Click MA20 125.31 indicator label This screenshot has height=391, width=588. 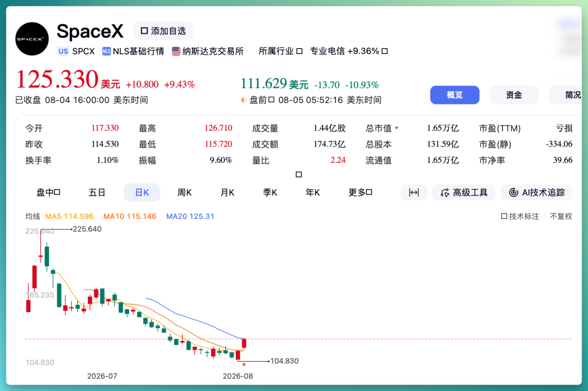pos(190,217)
